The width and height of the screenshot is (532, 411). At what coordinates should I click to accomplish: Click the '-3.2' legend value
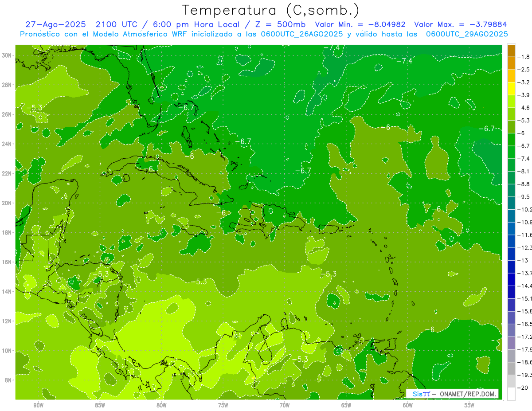[x=524, y=82]
